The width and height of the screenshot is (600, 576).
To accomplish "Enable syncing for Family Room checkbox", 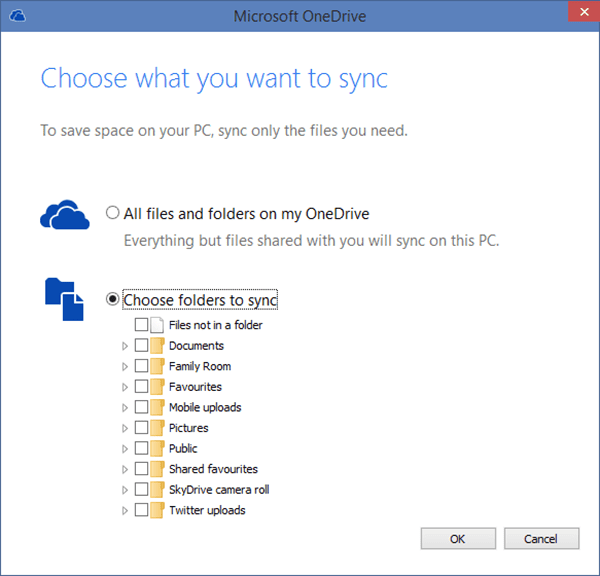I will (x=142, y=366).
